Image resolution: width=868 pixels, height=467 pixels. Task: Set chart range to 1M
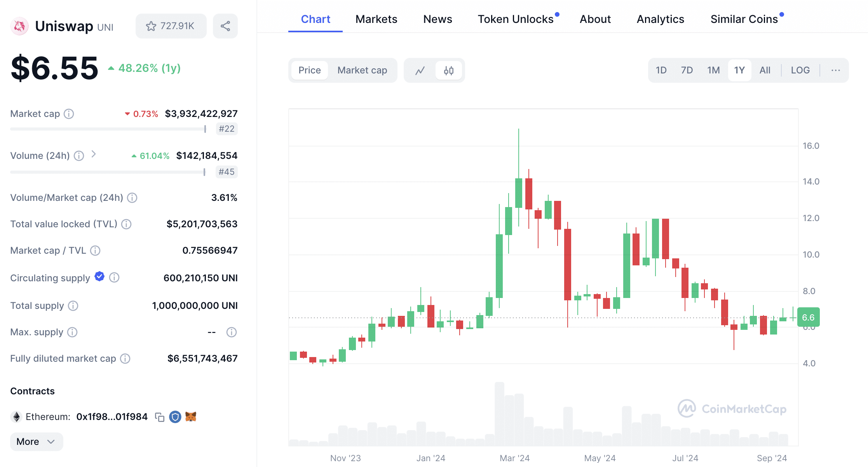pyautogui.click(x=713, y=70)
